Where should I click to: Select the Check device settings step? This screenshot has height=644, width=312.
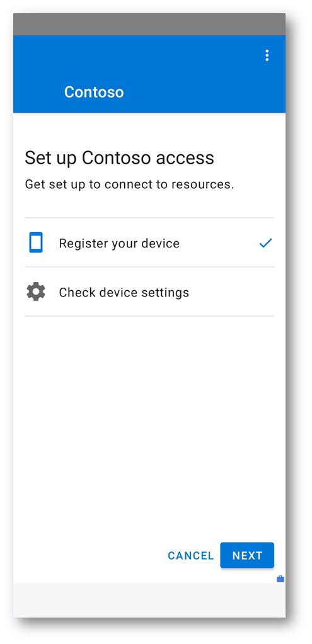point(149,292)
